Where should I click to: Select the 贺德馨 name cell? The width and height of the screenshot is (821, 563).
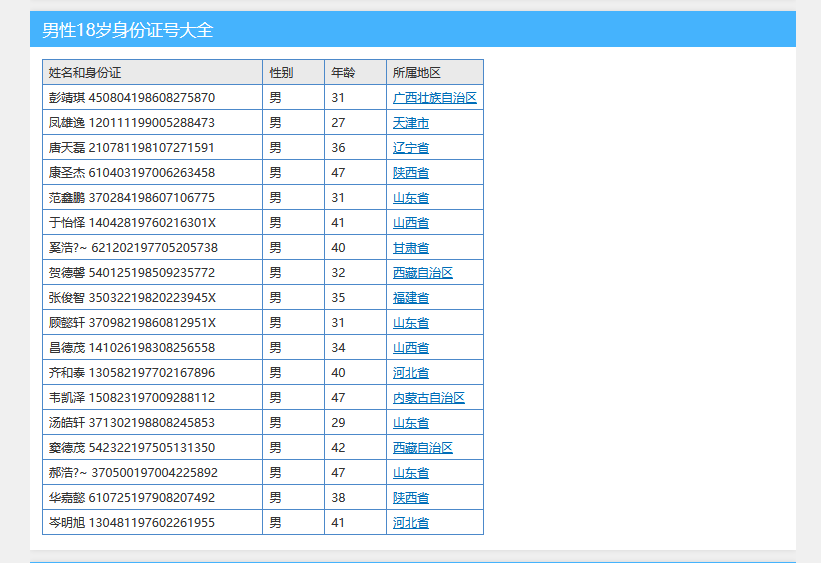152,272
